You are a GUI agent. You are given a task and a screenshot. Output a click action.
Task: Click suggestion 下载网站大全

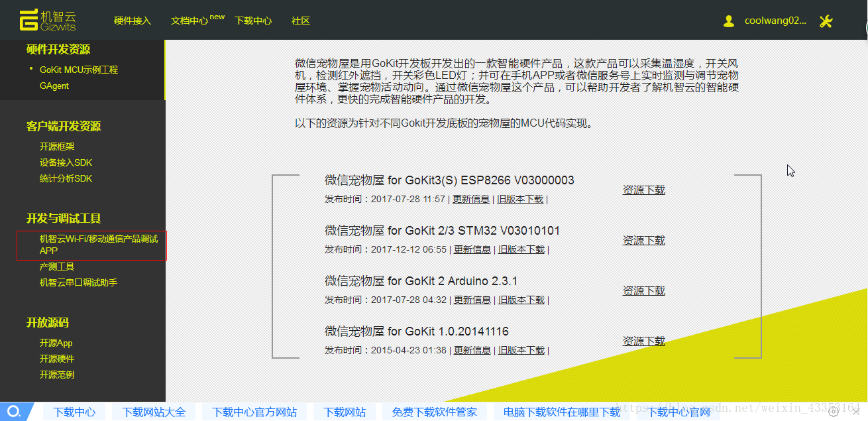point(154,412)
